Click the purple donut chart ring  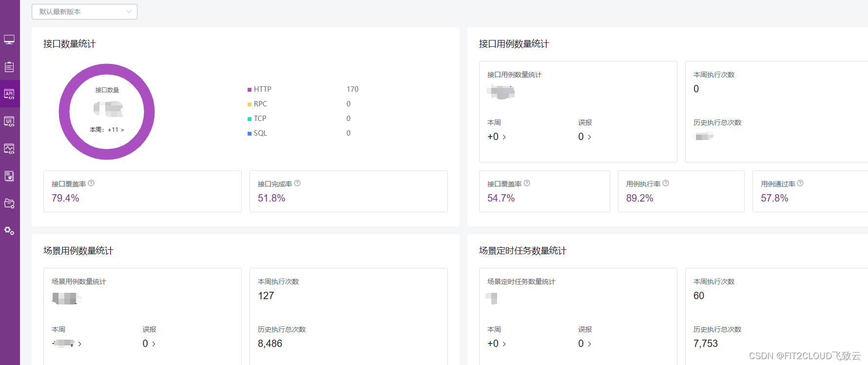click(x=64, y=112)
